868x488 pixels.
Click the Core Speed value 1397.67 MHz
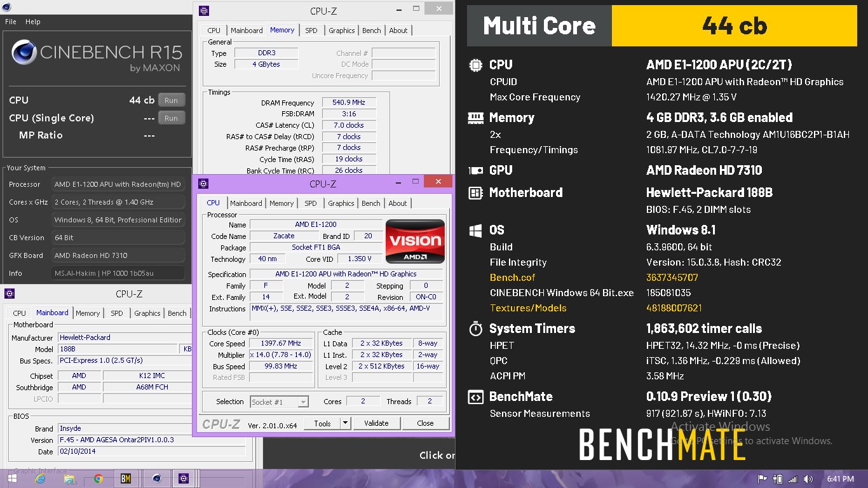point(280,343)
